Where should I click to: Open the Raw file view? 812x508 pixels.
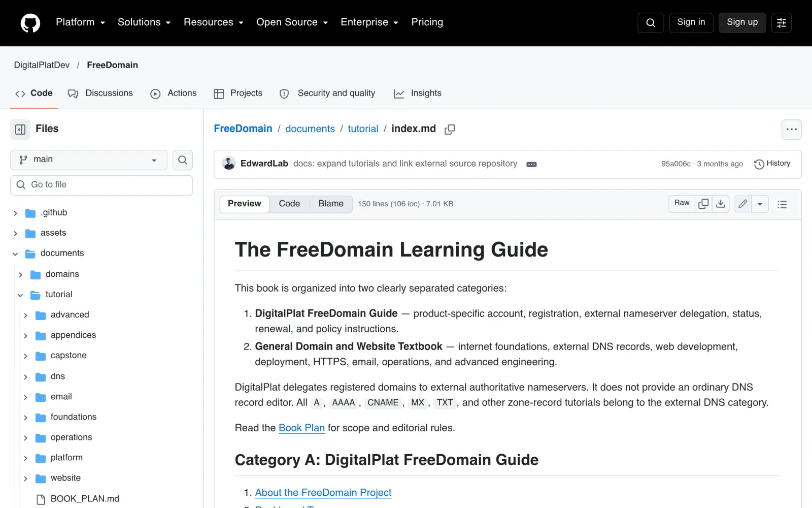[682, 203]
